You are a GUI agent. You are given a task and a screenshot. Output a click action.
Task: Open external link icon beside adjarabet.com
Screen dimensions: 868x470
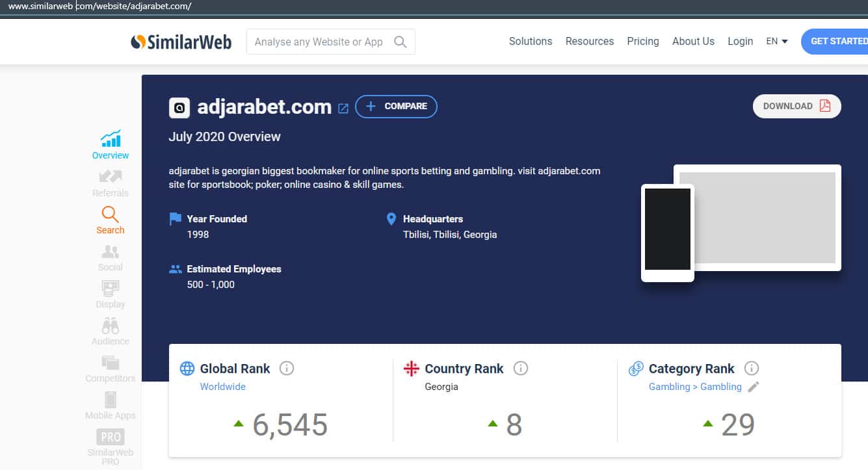point(343,109)
